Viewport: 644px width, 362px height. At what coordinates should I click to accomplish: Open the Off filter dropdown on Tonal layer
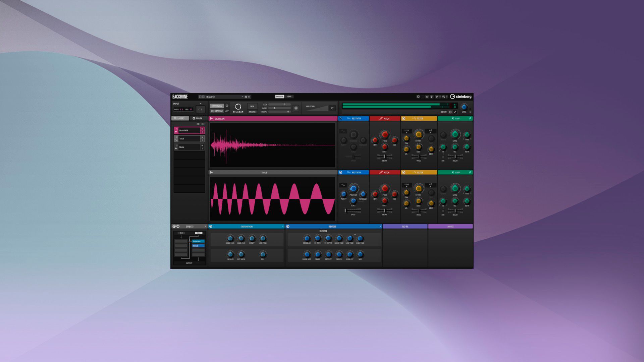[430, 185]
